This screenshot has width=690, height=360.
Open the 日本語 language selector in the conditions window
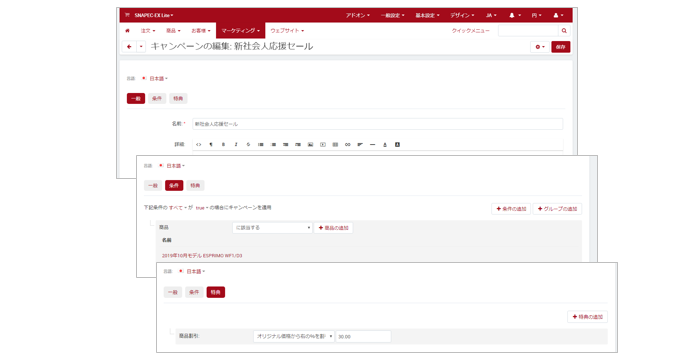coord(175,166)
